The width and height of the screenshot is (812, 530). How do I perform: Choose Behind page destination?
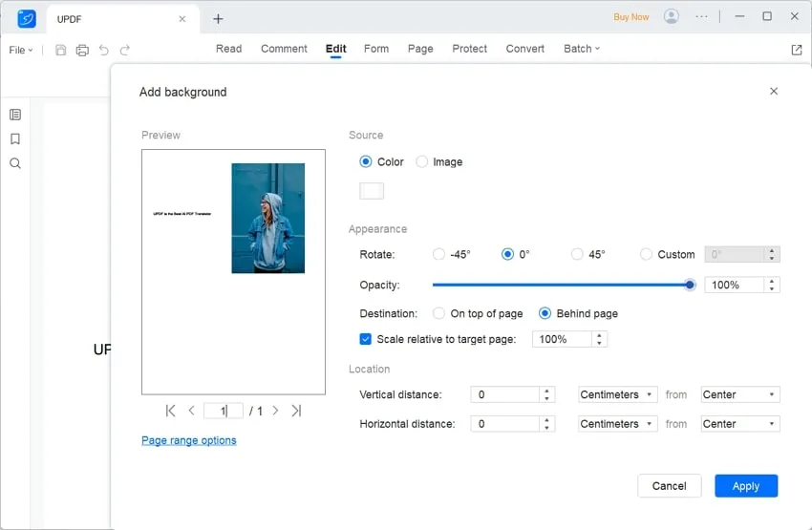545,313
